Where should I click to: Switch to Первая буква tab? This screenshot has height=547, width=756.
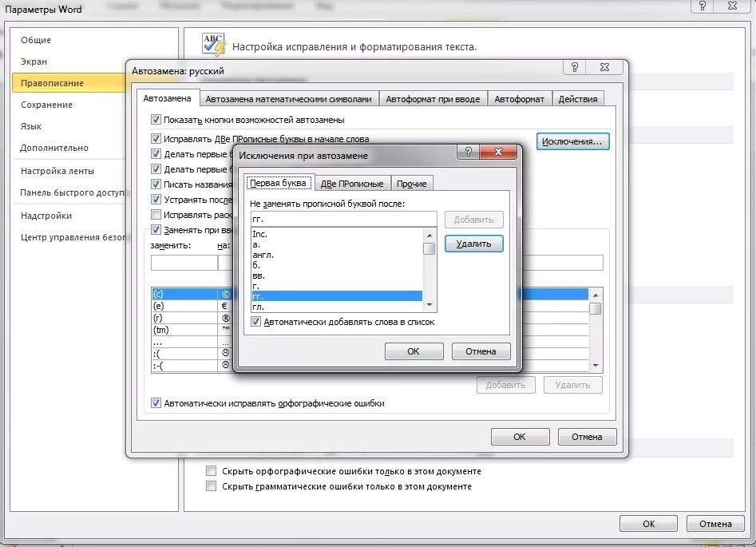point(278,183)
